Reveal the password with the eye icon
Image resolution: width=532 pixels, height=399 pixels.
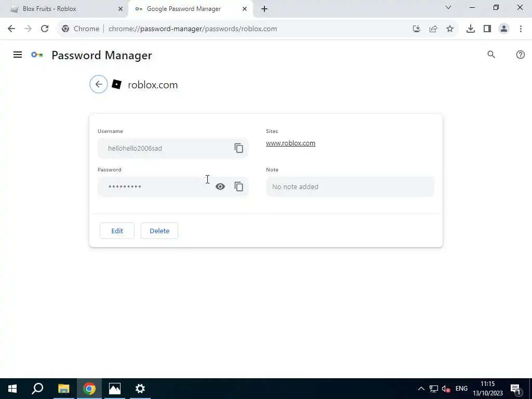pos(220,187)
